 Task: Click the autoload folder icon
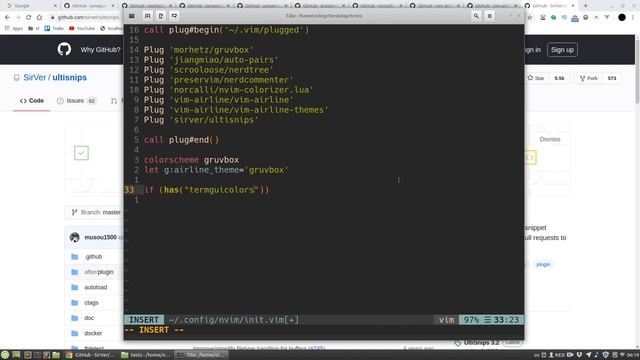point(74,287)
